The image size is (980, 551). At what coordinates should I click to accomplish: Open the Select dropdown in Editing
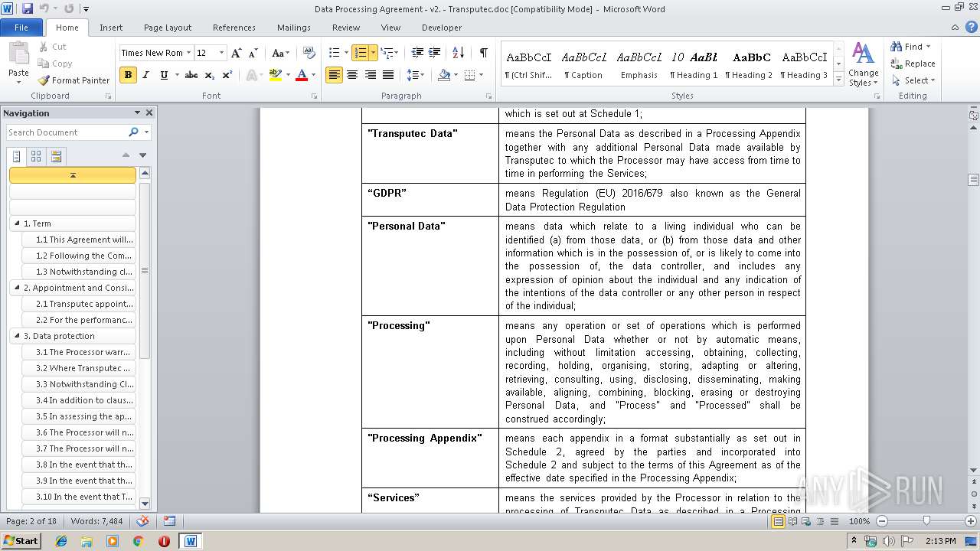914,80
